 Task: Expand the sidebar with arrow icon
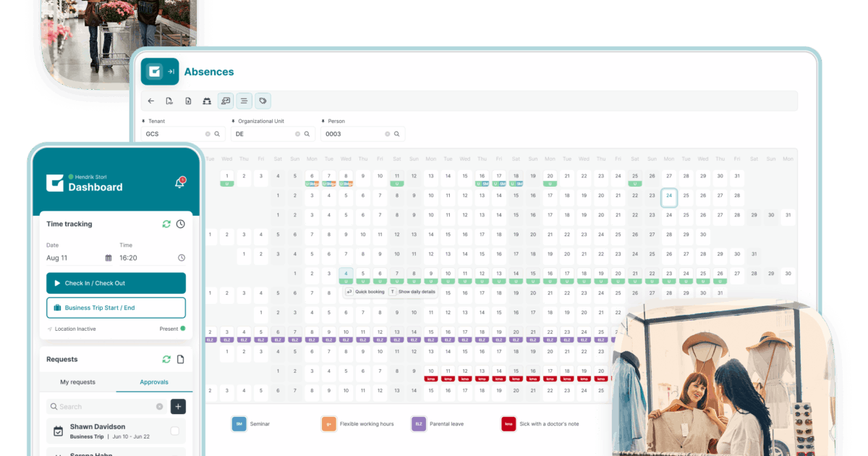click(171, 72)
